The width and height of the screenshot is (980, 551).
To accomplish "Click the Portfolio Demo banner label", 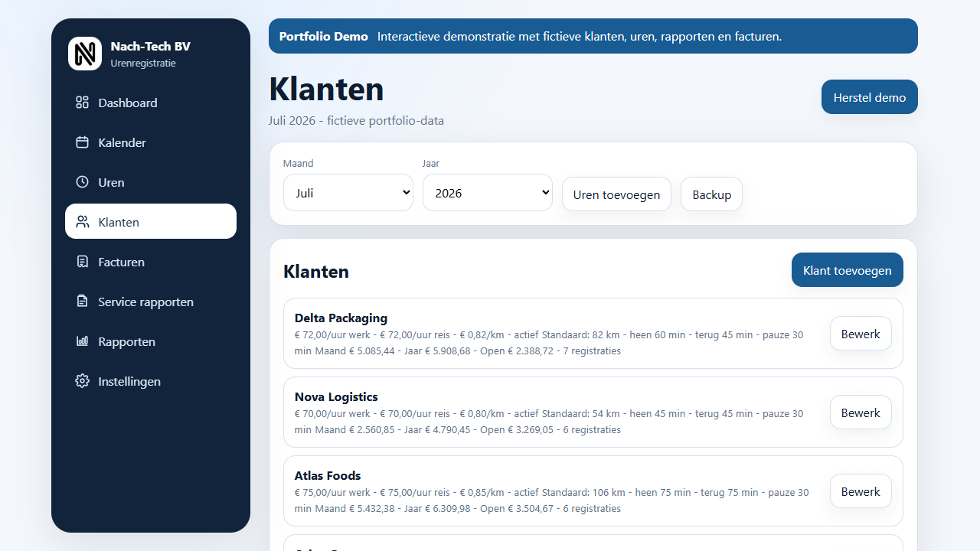I will 324,36.
